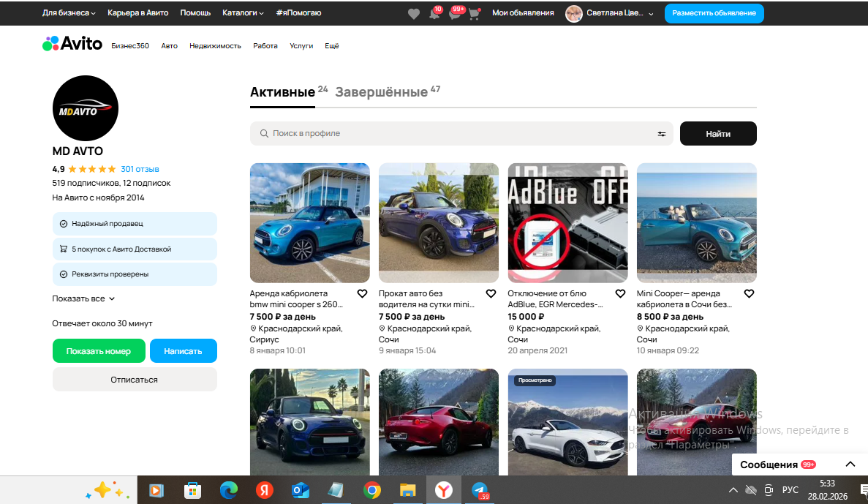
Task: Click the MD AVTO profile avatar
Action: point(86,108)
